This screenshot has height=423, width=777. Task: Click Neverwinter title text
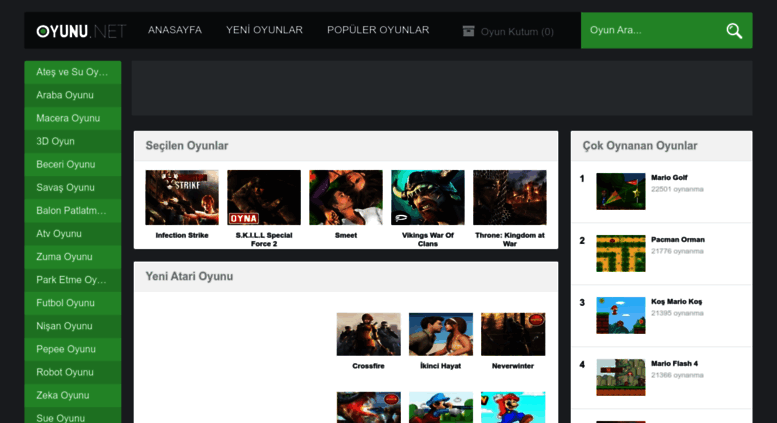513,366
